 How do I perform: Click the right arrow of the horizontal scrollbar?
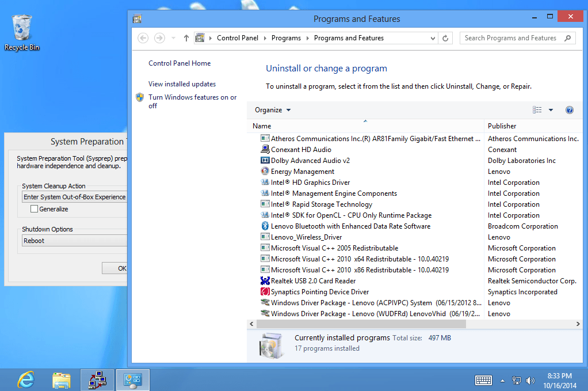tap(578, 324)
